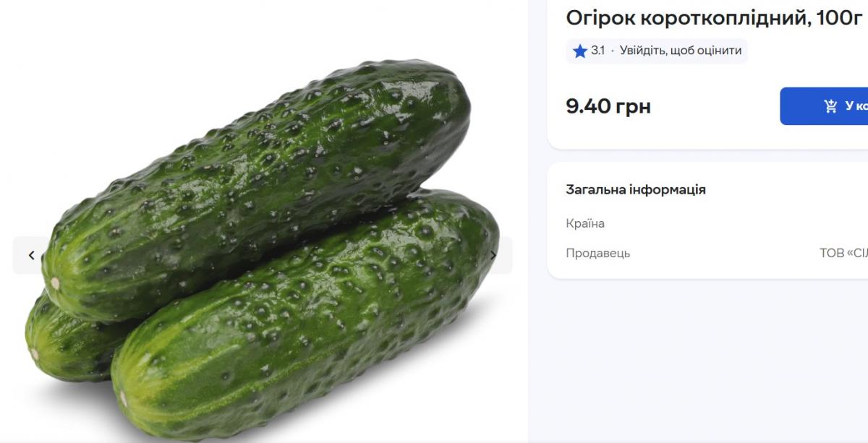Select the chevron on the right image edge

(495, 254)
